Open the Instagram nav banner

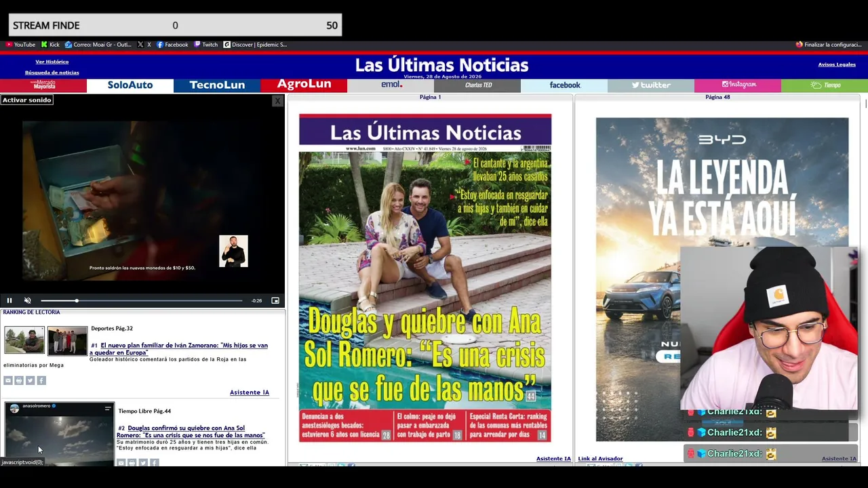[x=738, y=85]
